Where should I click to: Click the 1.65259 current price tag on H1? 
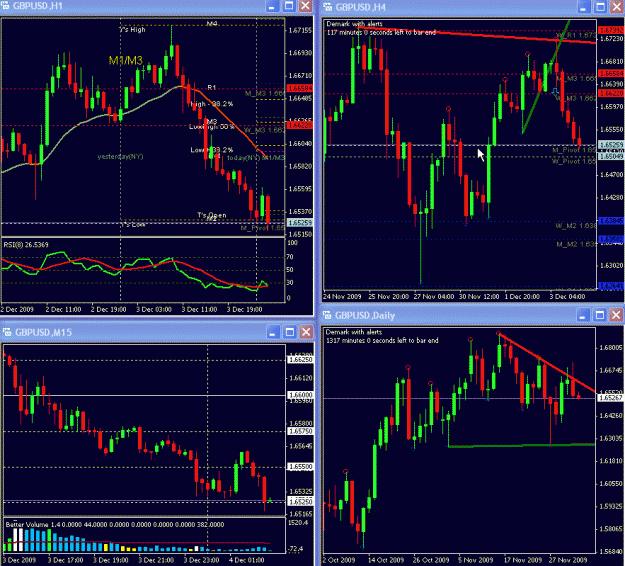299,222
